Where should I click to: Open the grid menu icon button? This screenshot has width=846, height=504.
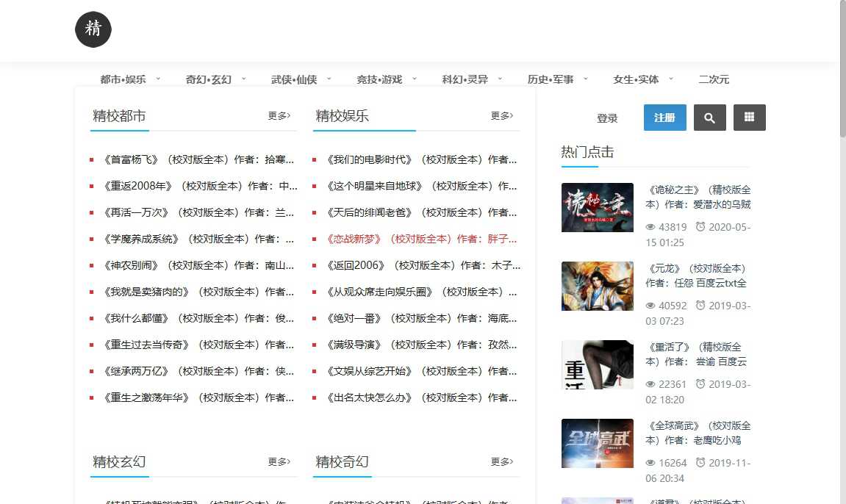[x=750, y=118]
